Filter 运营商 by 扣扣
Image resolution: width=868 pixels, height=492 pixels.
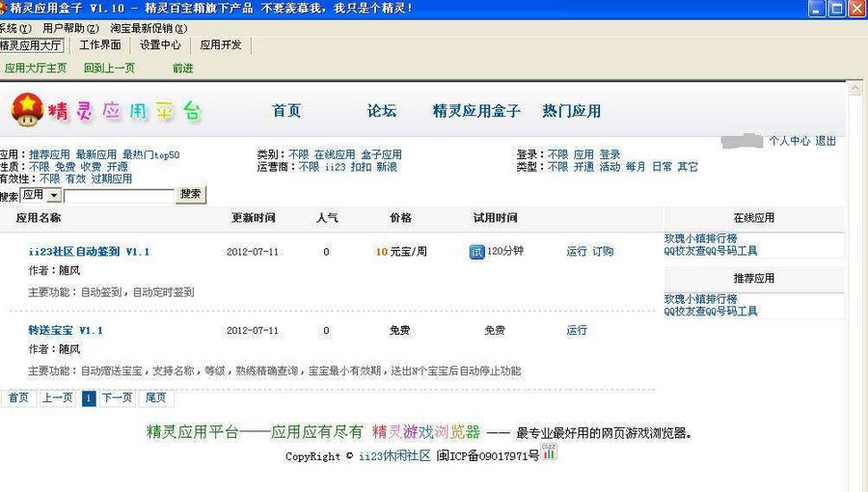pyautogui.click(x=361, y=167)
